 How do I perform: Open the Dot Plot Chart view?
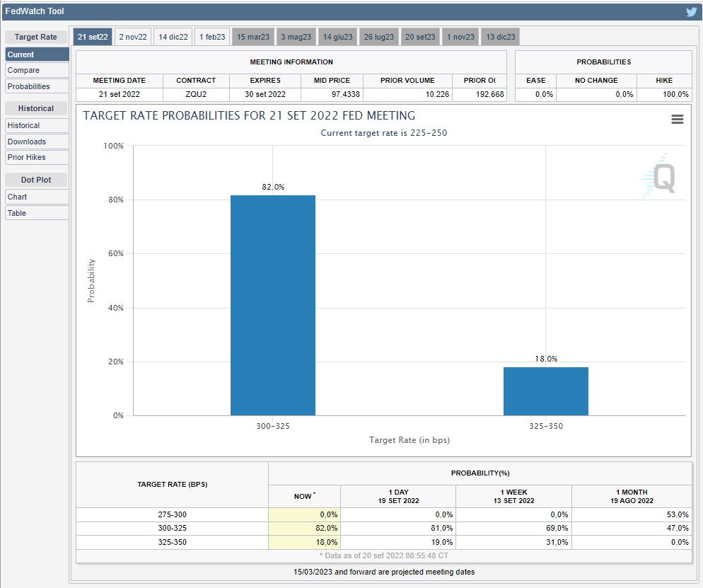(x=37, y=197)
